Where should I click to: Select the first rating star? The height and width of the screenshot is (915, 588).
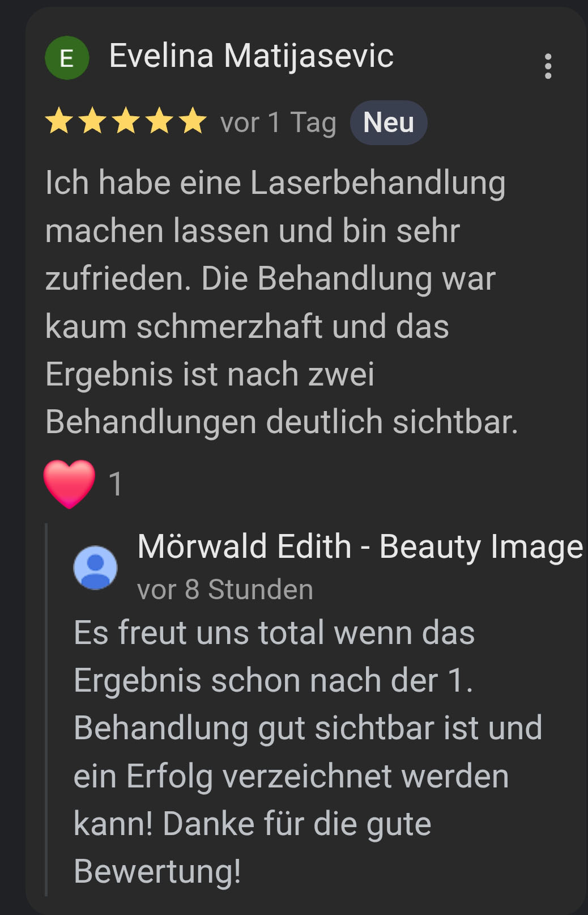click(x=59, y=121)
